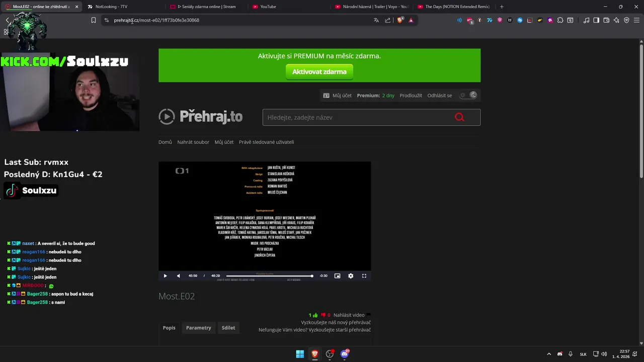This screenshot has height=362, width=644.
Task: Open video player settings gear
Action: point(351,276)
